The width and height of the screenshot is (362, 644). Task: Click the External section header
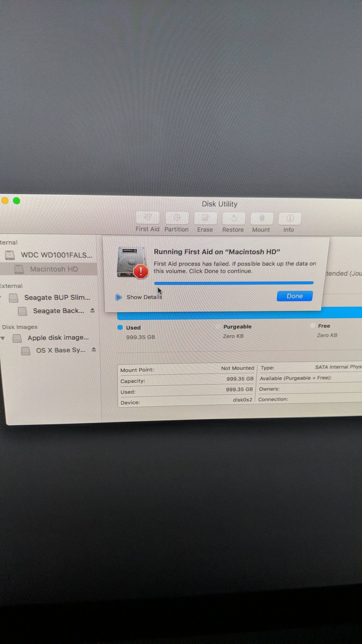pos(11,286)
